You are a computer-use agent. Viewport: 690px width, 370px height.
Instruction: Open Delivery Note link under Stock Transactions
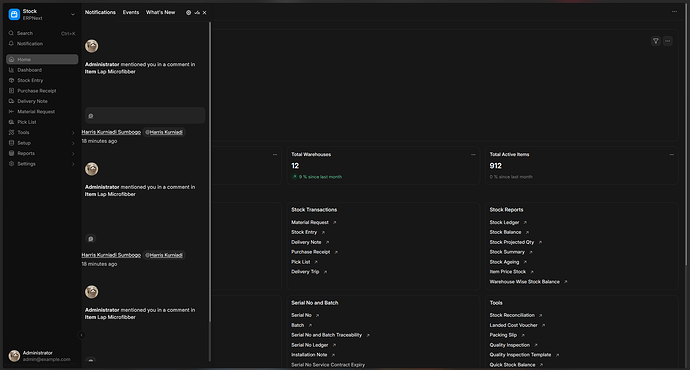coord(306,242)
